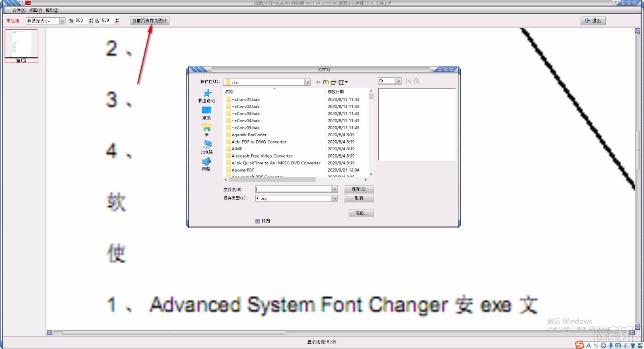Click file list right scroll arrow

pyautogui.click(x=365, y=180)
